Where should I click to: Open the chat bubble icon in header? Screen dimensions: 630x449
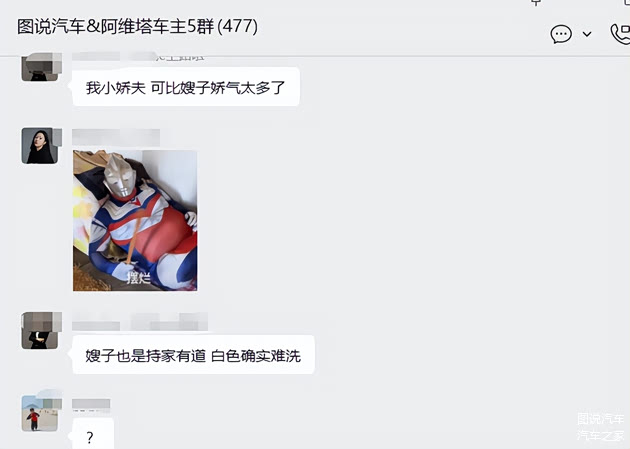pos(561,34)
